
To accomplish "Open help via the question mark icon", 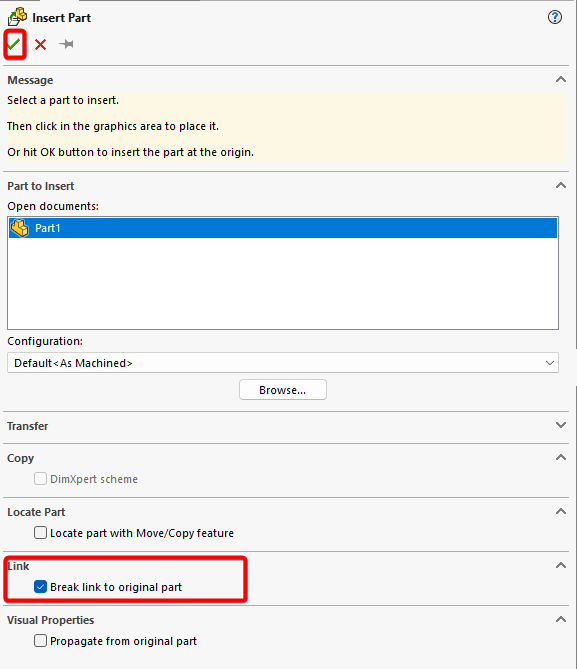I will click(554, 17).
